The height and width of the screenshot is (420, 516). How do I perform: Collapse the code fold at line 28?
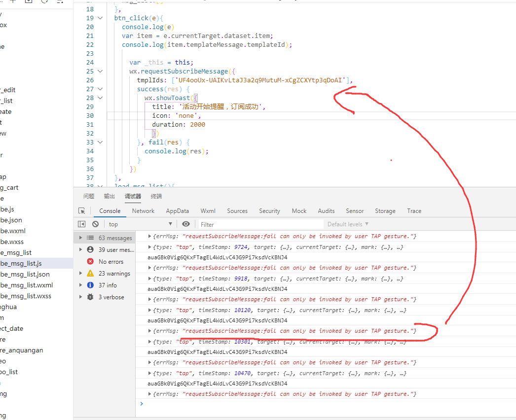100,98
